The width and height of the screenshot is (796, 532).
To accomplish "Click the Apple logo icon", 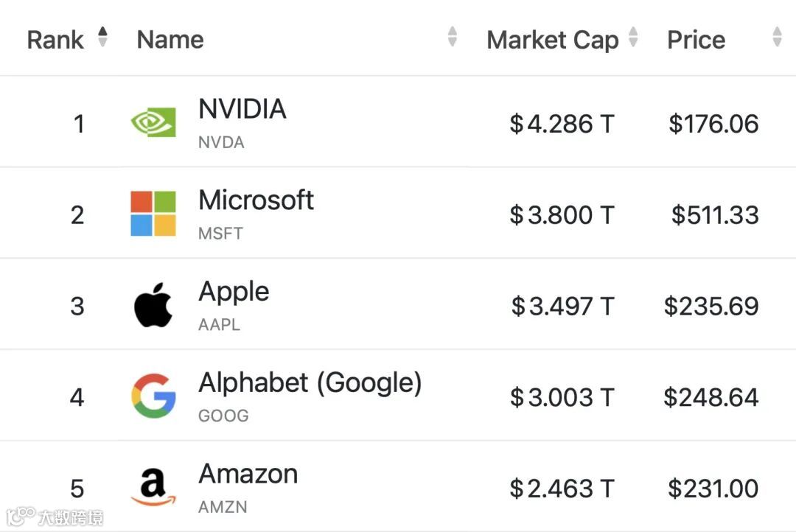I will click(x=153, y=305).
